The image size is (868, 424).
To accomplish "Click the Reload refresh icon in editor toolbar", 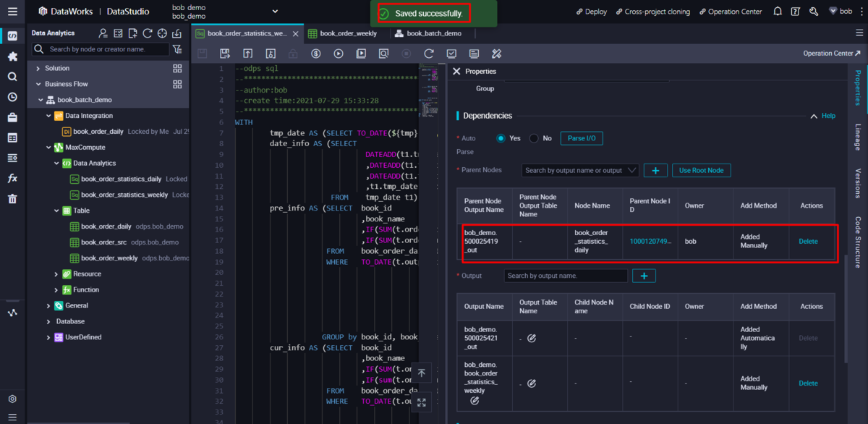I will 429,54.
